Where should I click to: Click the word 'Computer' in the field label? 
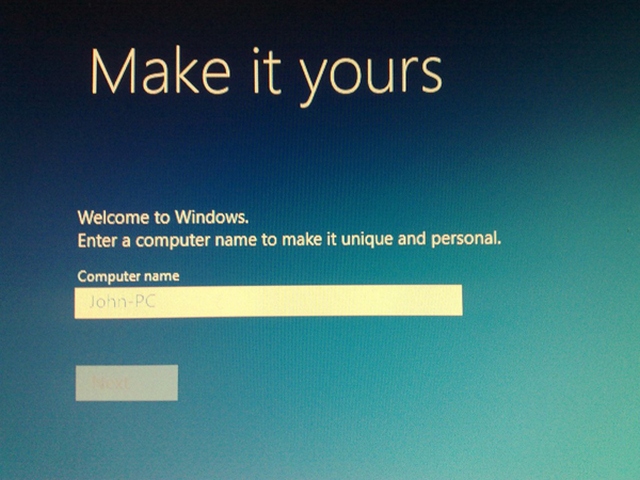coord(109,275)
